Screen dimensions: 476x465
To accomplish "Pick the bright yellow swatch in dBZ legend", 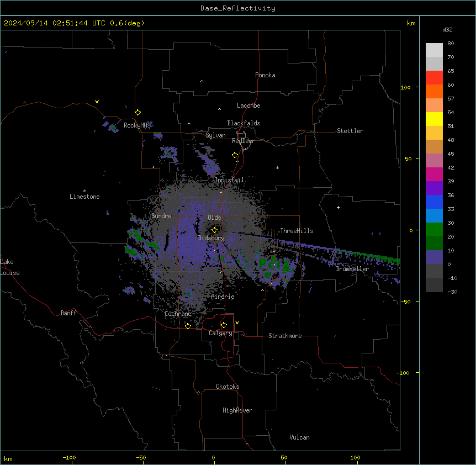I will tap(434, 119).
